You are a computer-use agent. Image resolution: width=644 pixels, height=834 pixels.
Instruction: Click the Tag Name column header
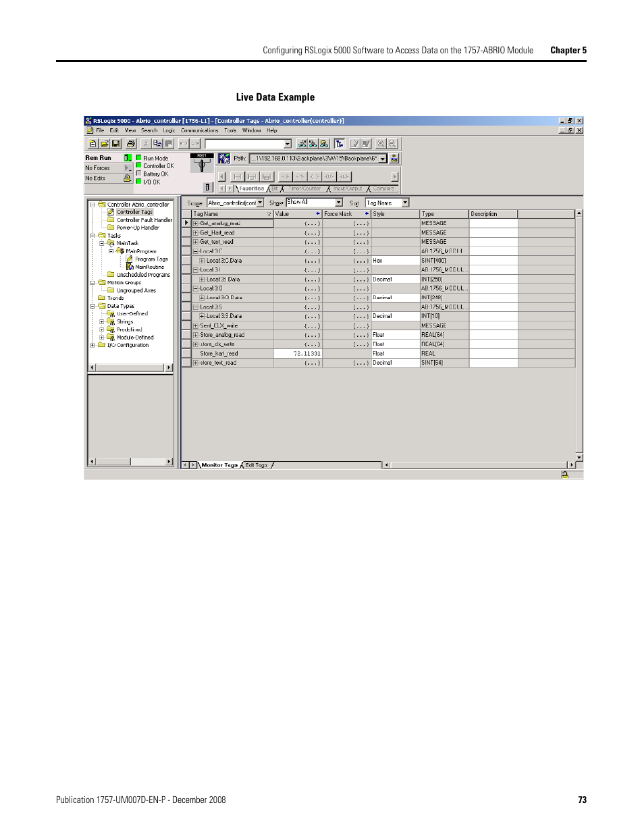pyautogui.click(x=232, y=214)
